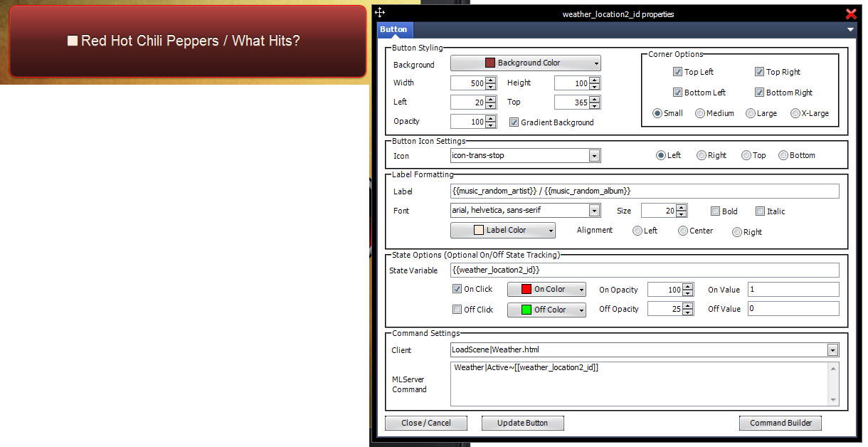This screenshot has height=447, width=868.
Task: Open the red On Color picker
Action: click(x=546, y=289)
